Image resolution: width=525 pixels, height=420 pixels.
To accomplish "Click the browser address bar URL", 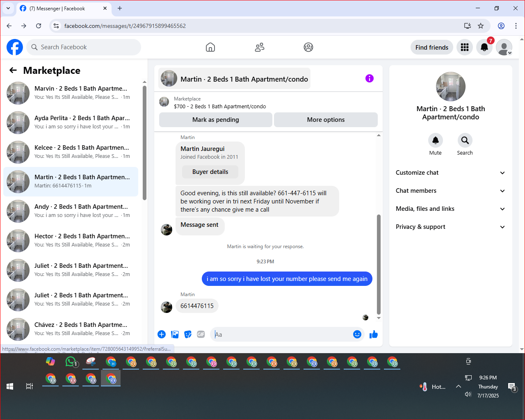I will click(125, 26).
